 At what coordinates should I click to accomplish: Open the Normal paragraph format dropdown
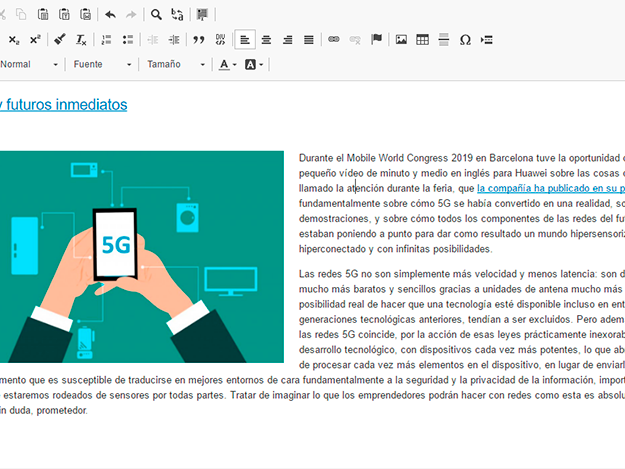[28, 64]
